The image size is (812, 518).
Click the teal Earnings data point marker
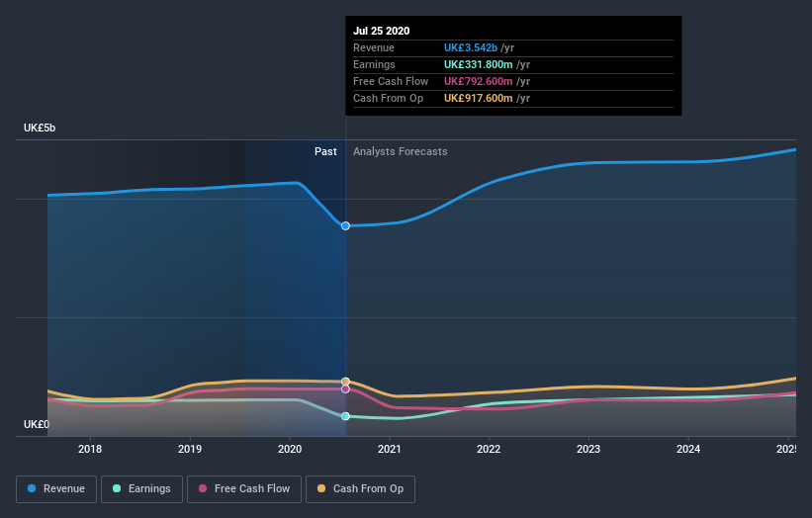(x=345, y=416)
